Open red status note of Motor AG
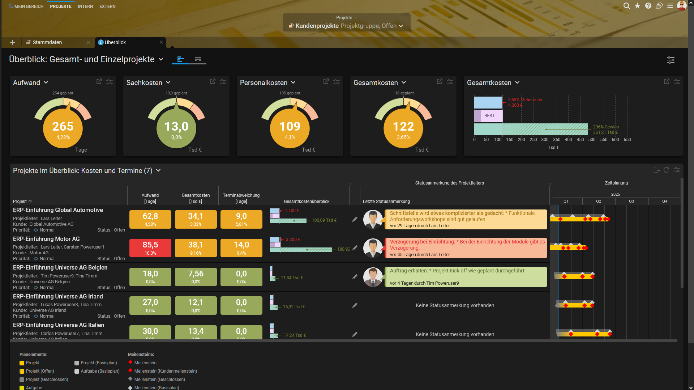This screenshot has width=694, height=390. tap(466, 248)
